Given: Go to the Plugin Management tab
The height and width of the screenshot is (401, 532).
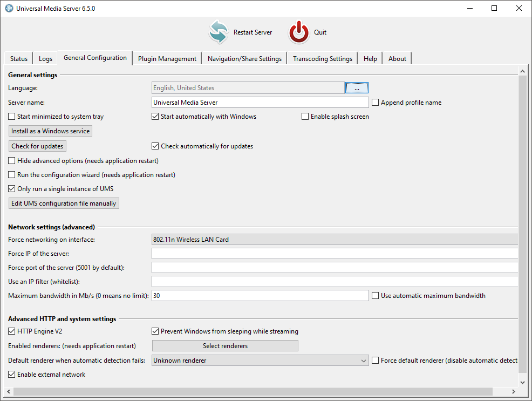Looking at the screenshot, I should coord(167,59).
